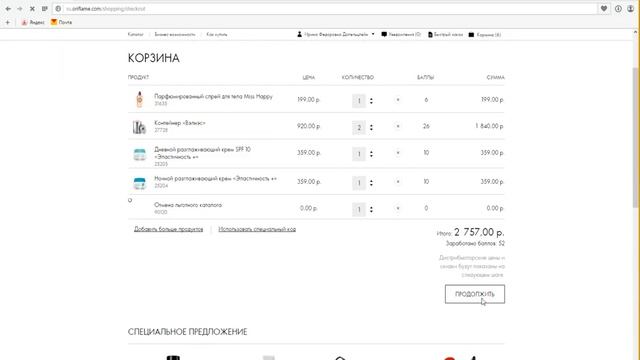Viewport: 640px width, 360px height.
Task: Click quantity field for day cream SPF 10
Action: (x=359, y=154)
